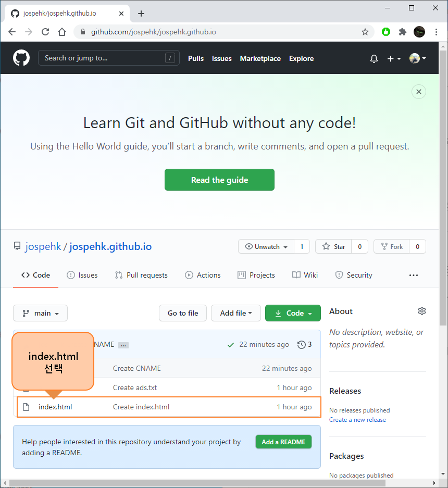Click the green shield extension icon
The width and height of the screenshot is (448, 488).
point(386,32)
